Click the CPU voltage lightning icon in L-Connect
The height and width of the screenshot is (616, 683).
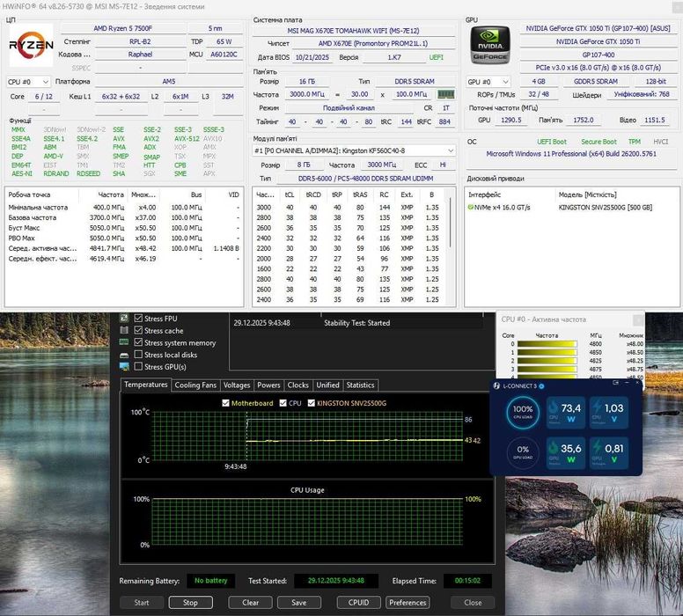click(597, 407)
